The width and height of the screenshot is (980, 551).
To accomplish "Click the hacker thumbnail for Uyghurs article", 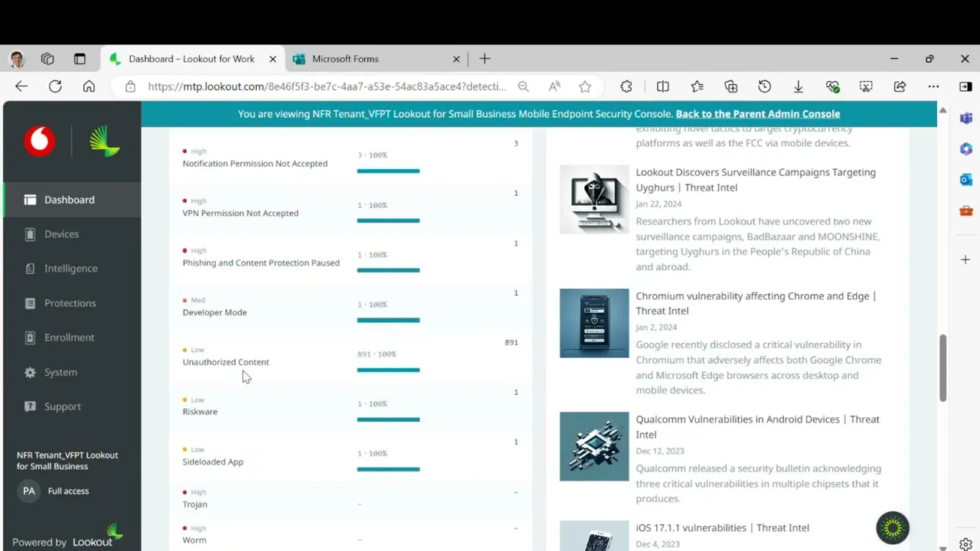I will (x=594, y=199).
